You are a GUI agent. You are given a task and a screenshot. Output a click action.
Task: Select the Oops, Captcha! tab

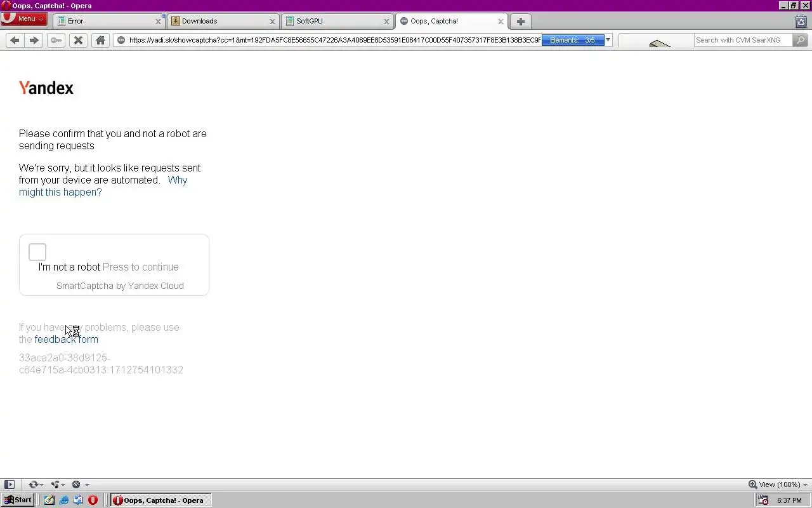450,21
